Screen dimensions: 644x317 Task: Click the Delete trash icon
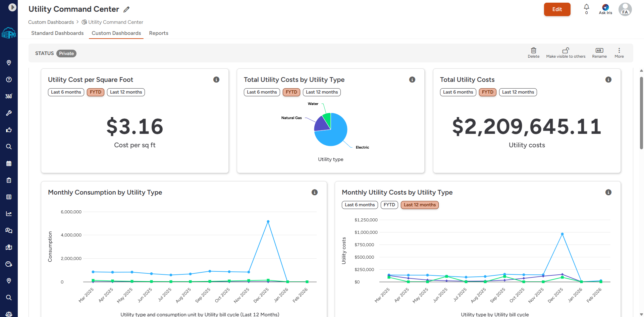(x=534, y=50)
